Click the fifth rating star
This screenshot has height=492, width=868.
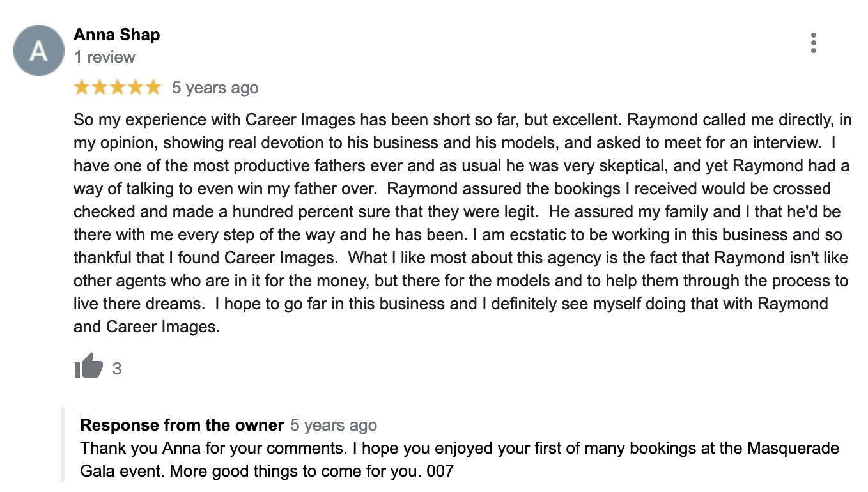[x=153, y=88]
